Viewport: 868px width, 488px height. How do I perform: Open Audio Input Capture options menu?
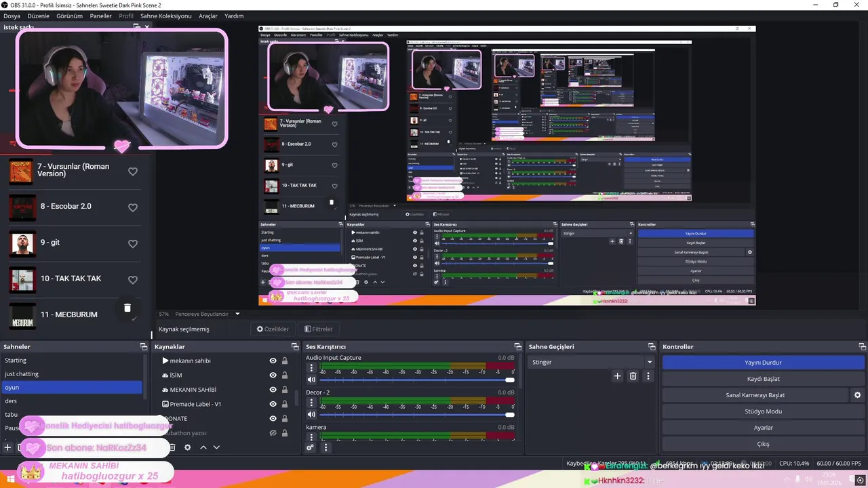pos(312,368)
